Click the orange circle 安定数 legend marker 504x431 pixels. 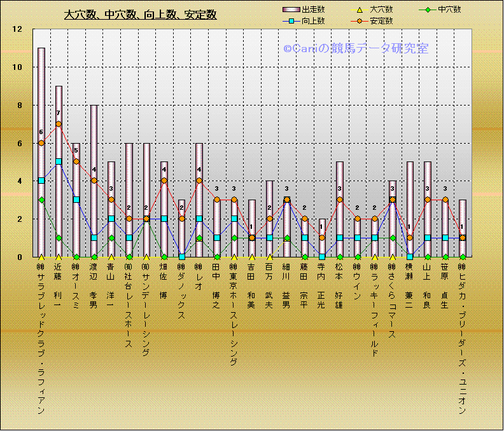tap(360, 21)
